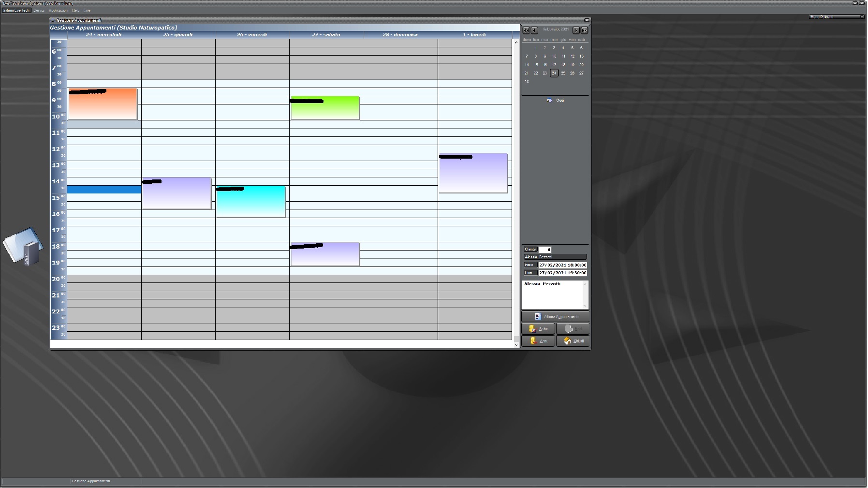This screenshot has height=488, width=868.
Task: Select day 27 in the mini calendar
Action: tap(582, 73)
